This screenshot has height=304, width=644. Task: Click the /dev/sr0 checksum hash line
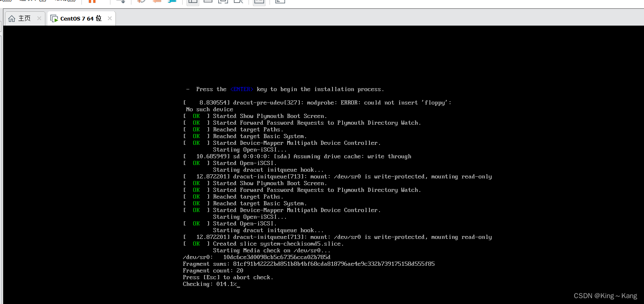coord(257,257)
